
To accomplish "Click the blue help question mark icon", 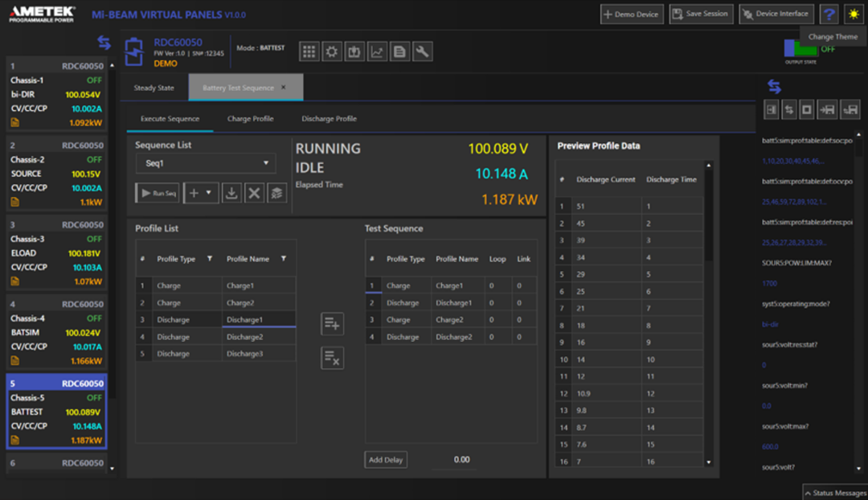I will (829, 14).
